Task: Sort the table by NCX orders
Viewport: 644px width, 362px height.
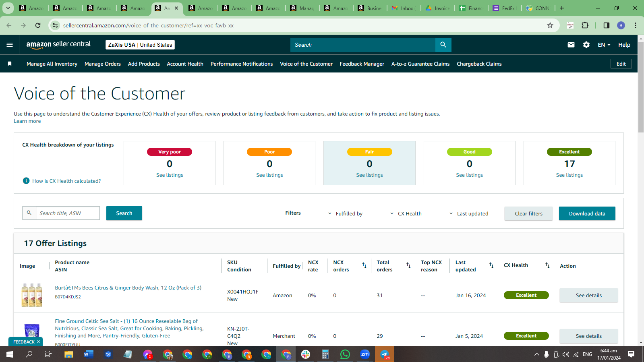Action: pos(364,265)
